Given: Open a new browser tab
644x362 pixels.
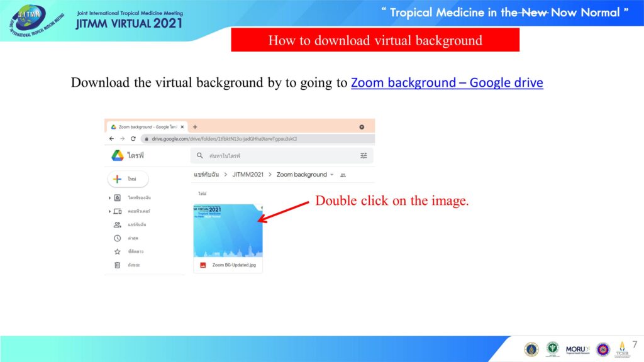Looking at the screenshot, I should click(195, 127).
